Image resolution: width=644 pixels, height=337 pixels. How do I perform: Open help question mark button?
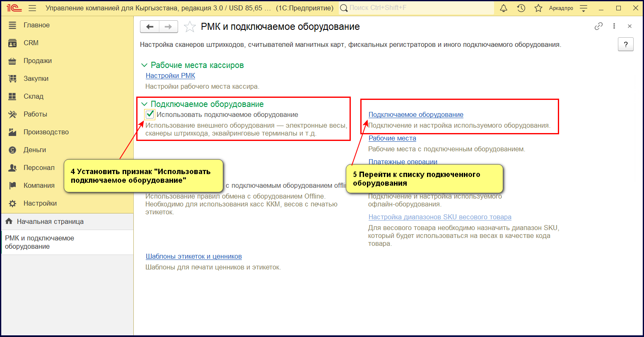[626, 44]
